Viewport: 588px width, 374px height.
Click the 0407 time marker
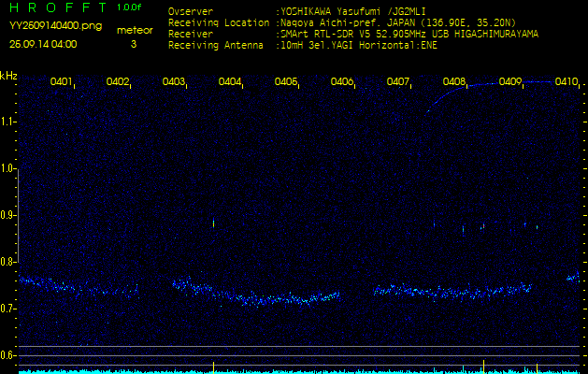click(398, 82)
